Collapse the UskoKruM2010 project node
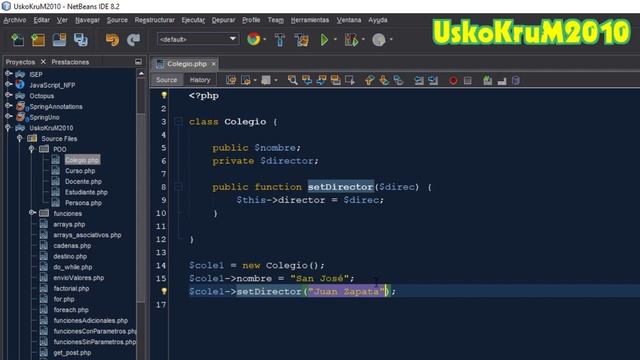The height and width of the screenshot is (360, 640). (8, 128)
